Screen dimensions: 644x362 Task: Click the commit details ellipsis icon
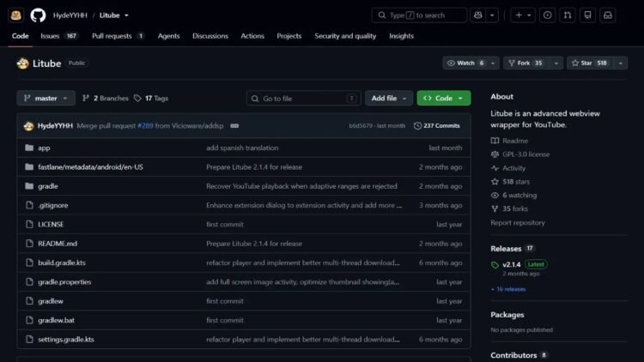pyautogui.click(x=234, y=125)
